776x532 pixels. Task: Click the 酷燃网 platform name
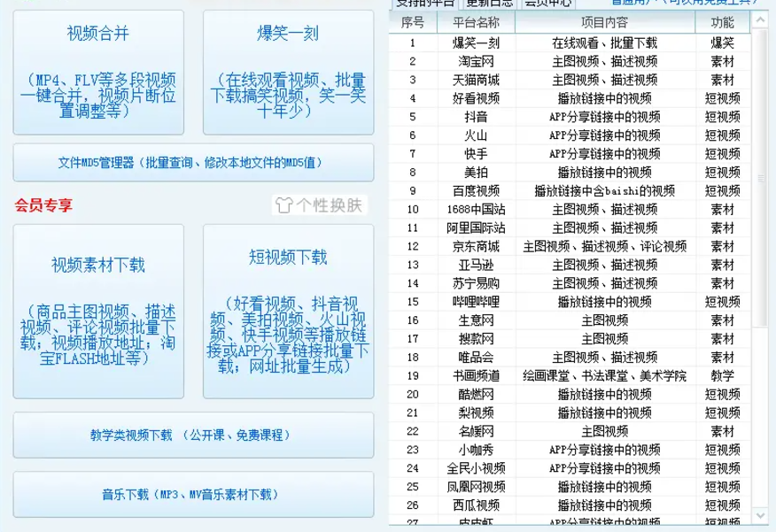pos(476,394)
